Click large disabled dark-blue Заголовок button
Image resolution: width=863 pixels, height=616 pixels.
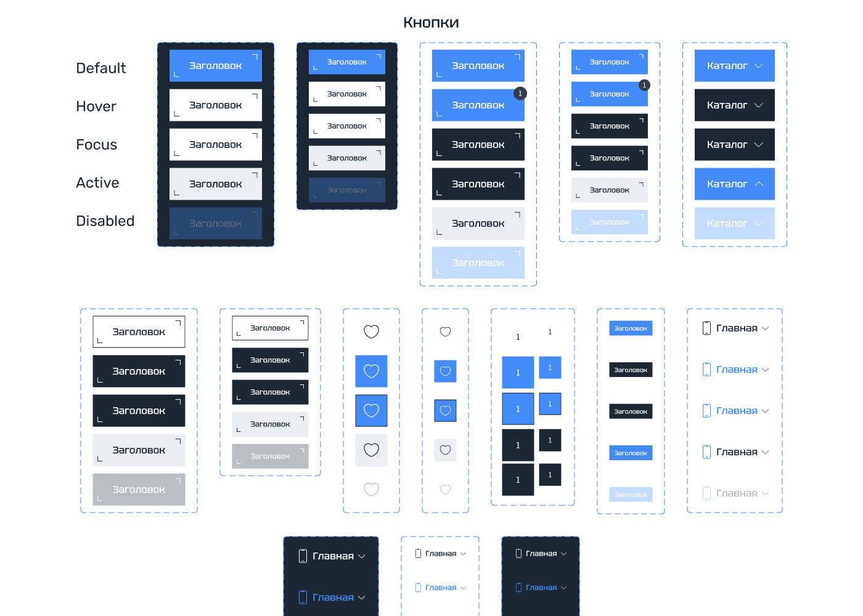216,224
